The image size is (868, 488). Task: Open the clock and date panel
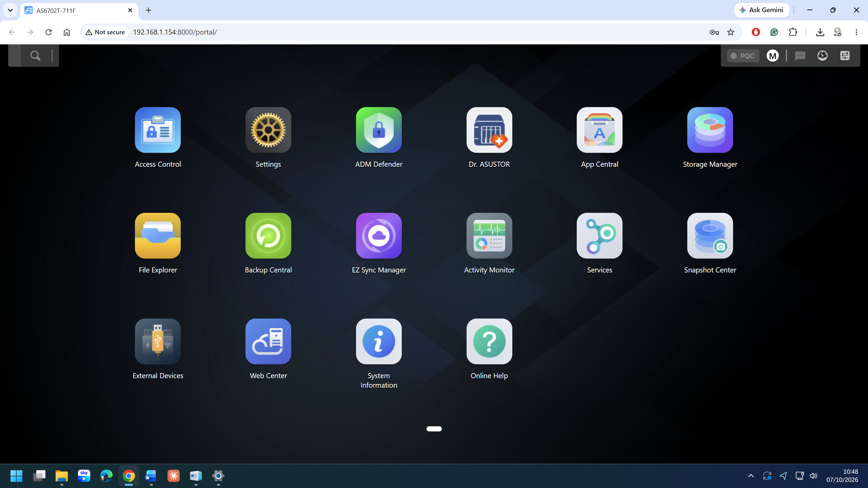point(842,476)
